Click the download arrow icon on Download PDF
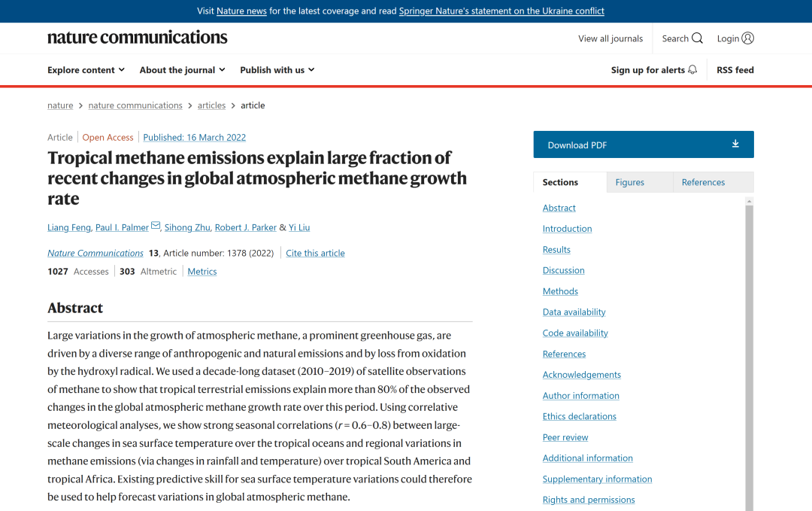This screenshot has width=812, height=511. 735,144
